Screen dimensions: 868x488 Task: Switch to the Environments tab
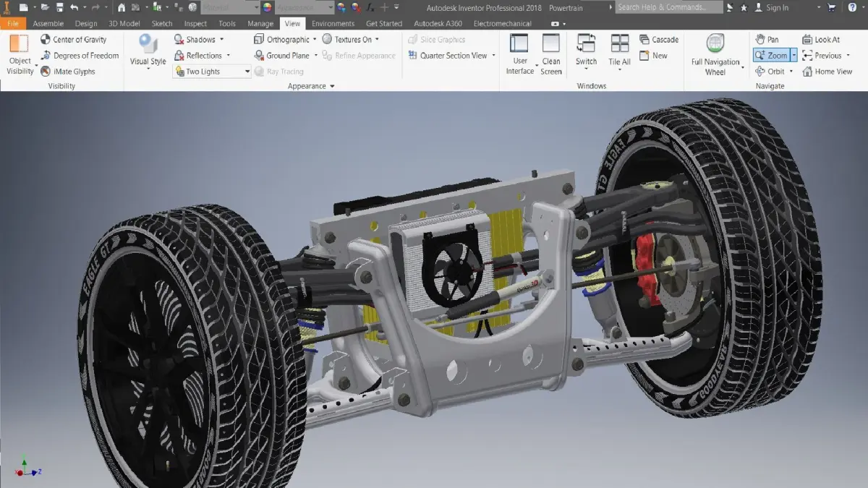(333, 24)
